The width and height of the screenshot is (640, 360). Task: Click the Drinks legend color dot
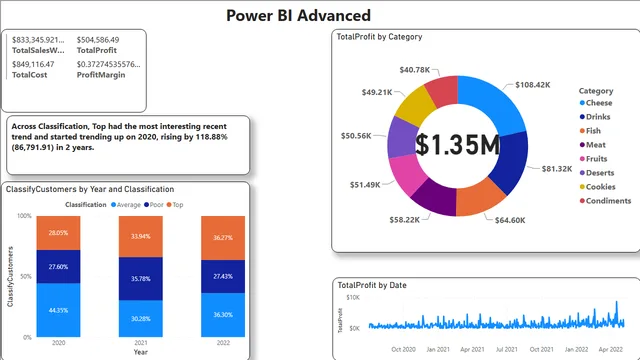click(x=582, y=117)
